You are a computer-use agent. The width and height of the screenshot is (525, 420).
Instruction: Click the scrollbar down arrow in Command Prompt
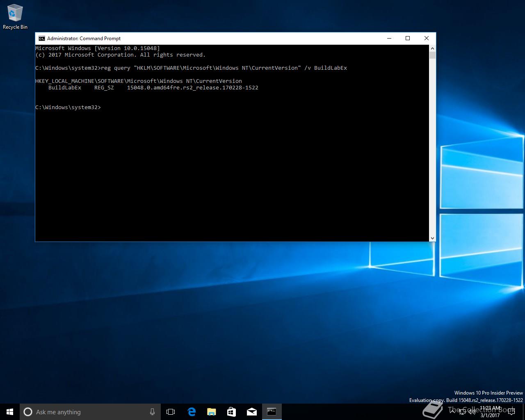[432, 238]
